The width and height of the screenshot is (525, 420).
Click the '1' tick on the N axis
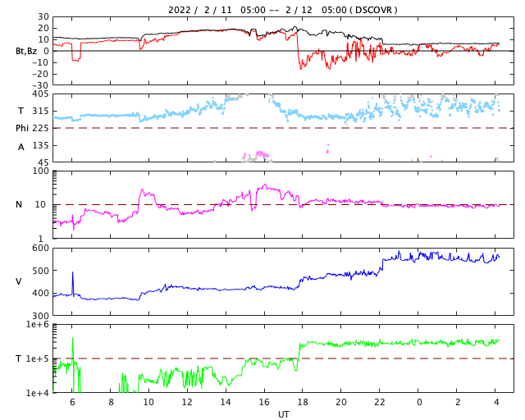point(41,240)
